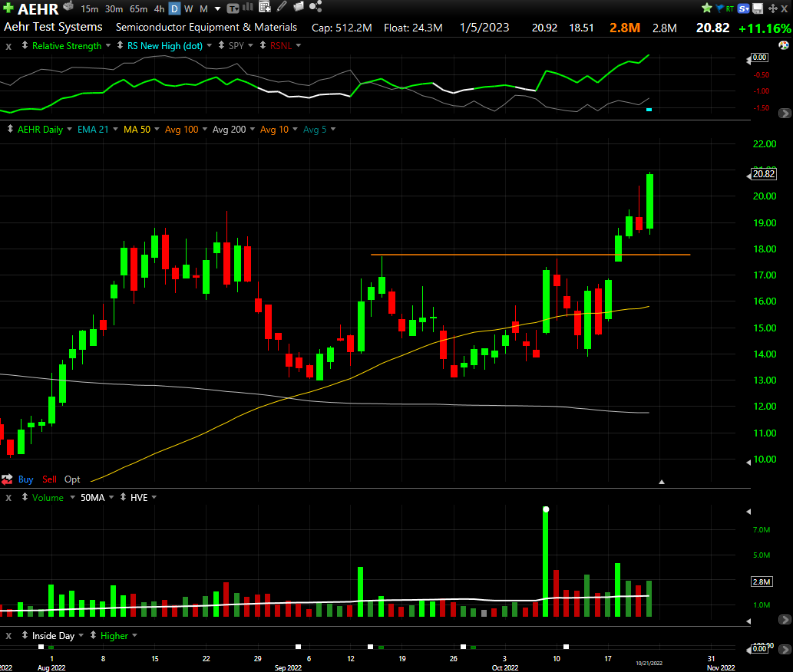
Task: Select the W weekly timeframe
Action: (x=189, y=9)
